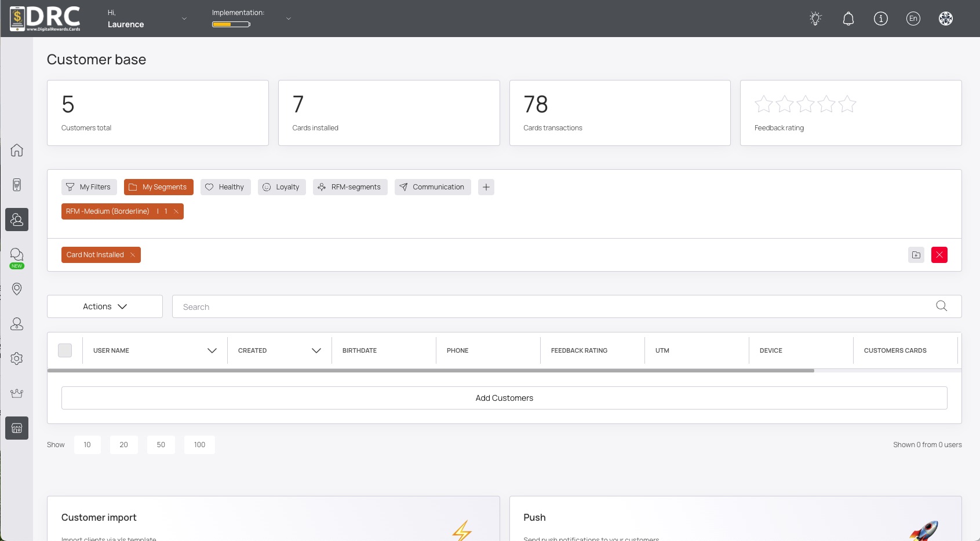Click the fifth feedback rating star
Viewport: 980px width, 541px height.
(x=847, y=104)
